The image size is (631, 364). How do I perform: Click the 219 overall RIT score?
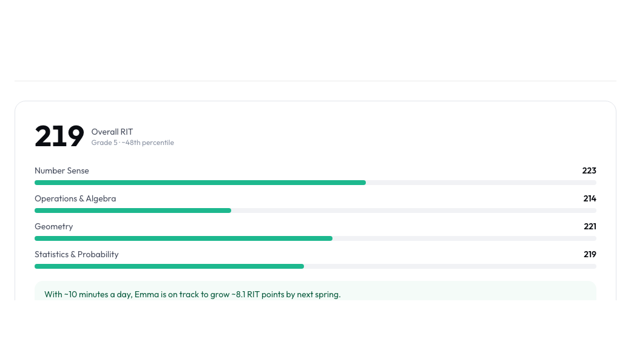pos(59,136)
